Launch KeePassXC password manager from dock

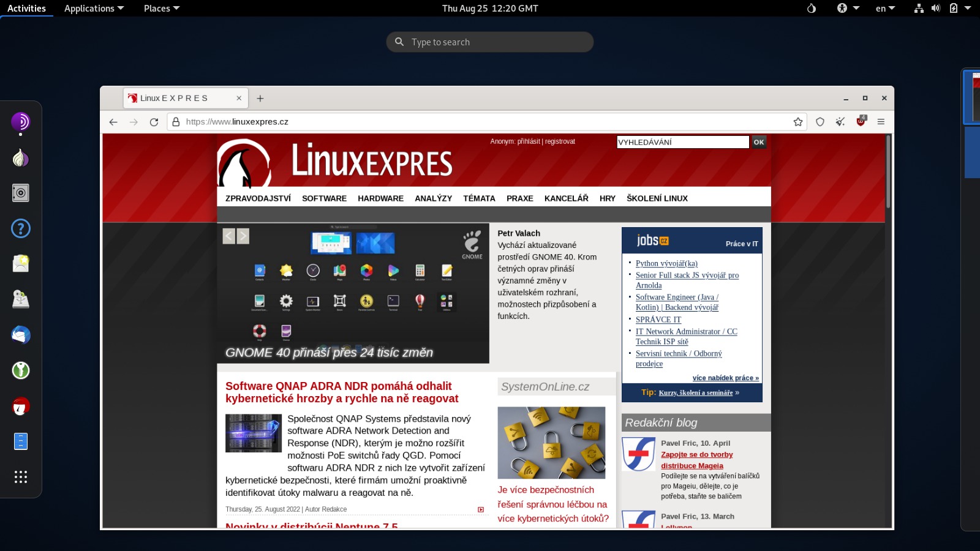(x=21, y=370)
